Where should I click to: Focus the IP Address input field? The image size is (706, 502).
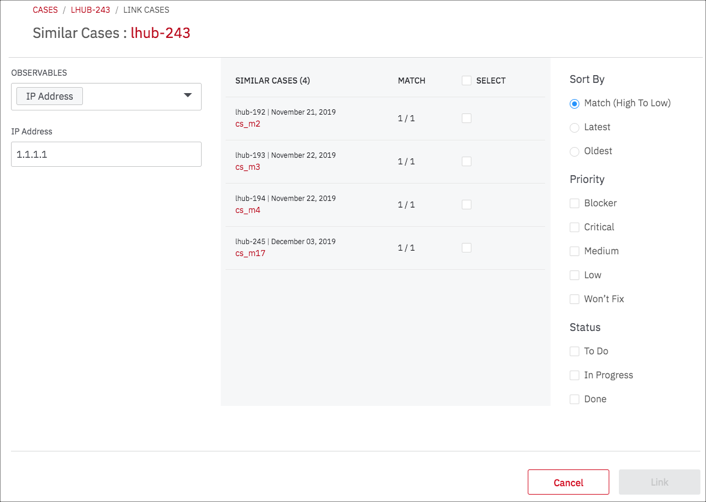tap(106, 154)
